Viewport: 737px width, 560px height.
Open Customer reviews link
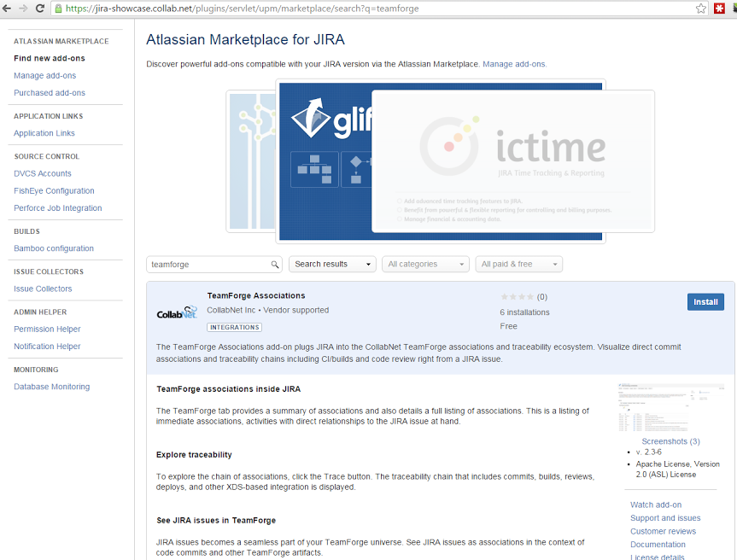click(x=663, y=531)
